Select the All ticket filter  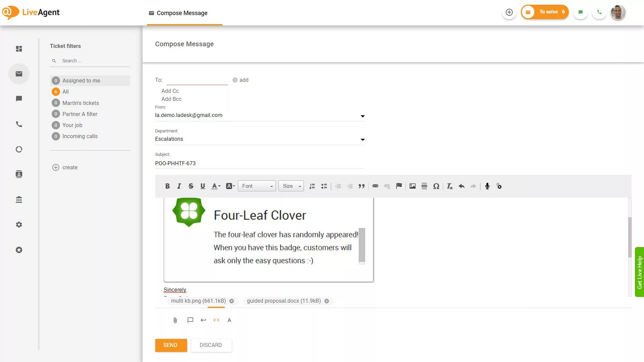click(65, 92)
